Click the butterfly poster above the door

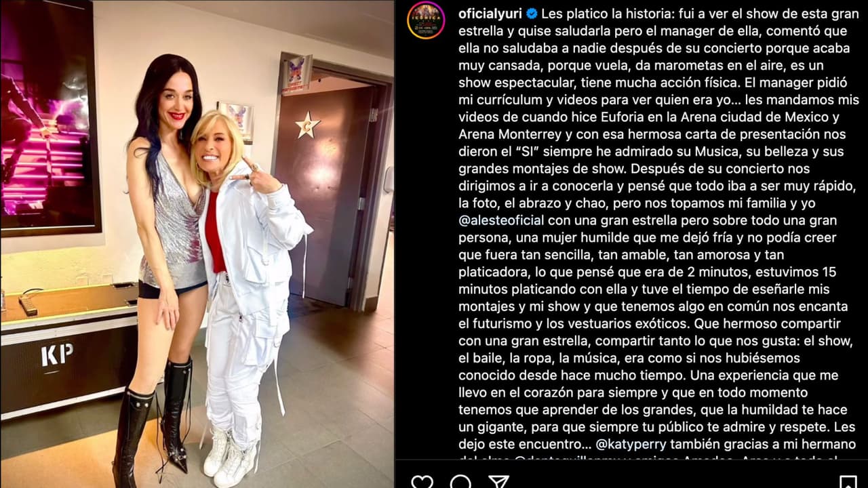click(x=296, y=74)
